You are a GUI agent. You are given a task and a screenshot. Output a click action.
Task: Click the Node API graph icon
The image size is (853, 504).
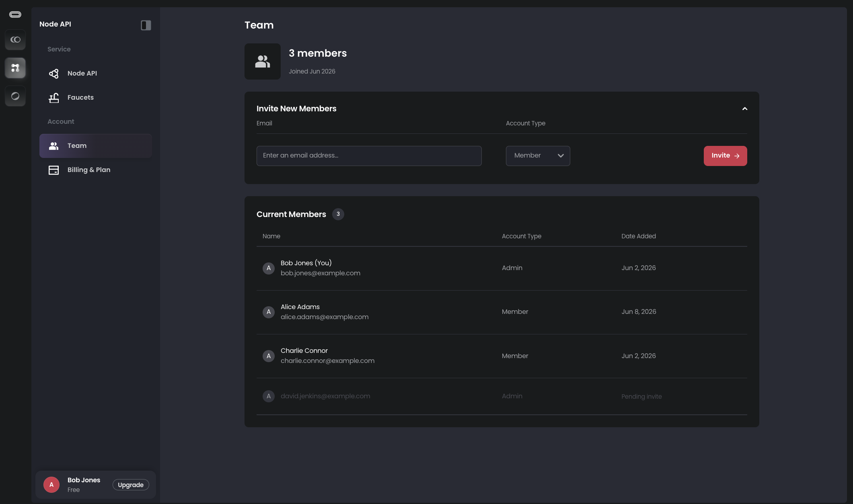54,74
